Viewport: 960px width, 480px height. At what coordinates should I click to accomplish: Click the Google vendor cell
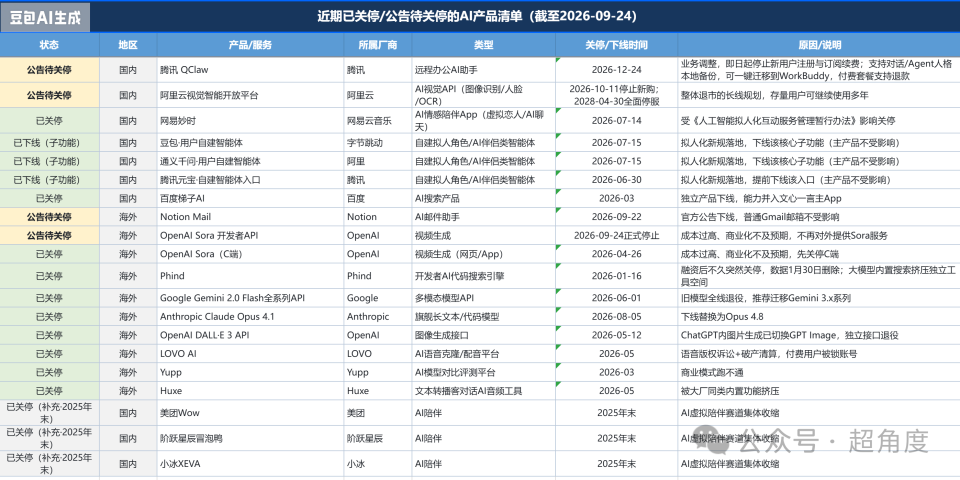click(378, 298)
